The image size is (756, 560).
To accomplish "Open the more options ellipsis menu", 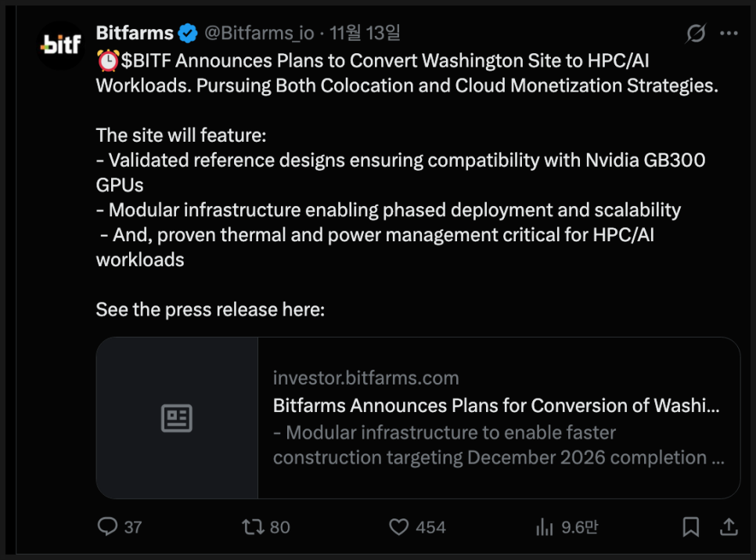I will 729,34.
